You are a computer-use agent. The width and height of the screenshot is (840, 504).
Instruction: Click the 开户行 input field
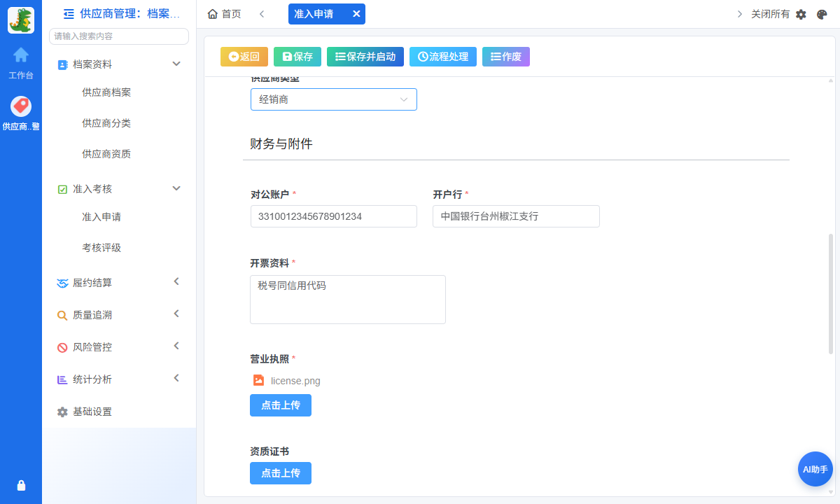(516, 216)
